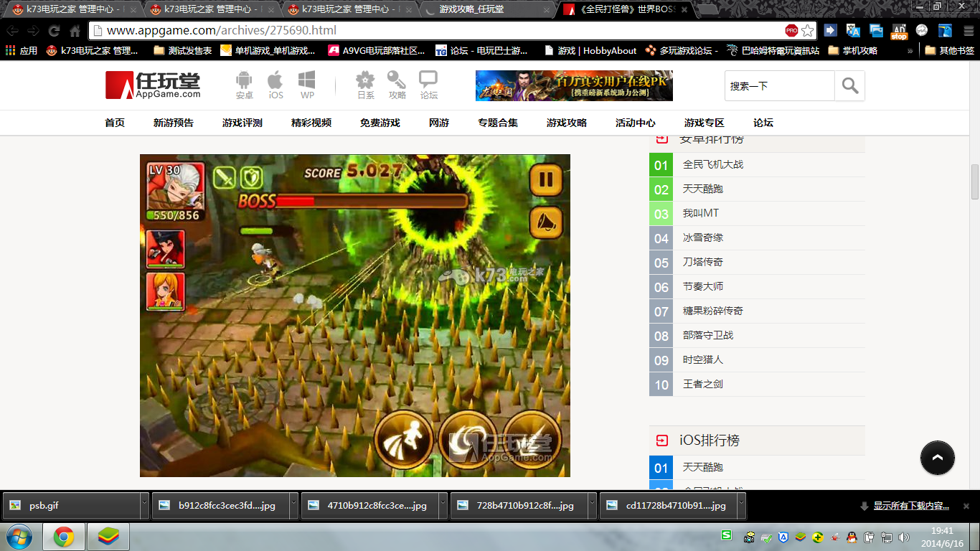Expand the psb.gif download options arrow
Viewport: 980px width, 551px height.
[143, 506]
